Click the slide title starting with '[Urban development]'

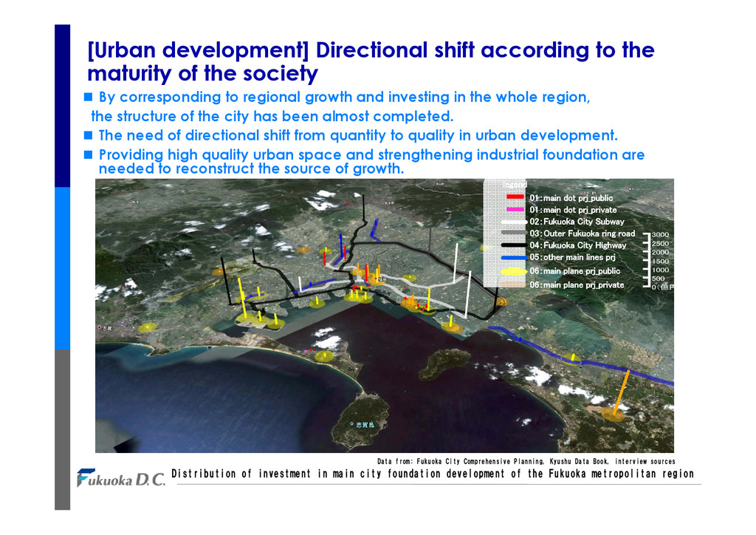371,62
